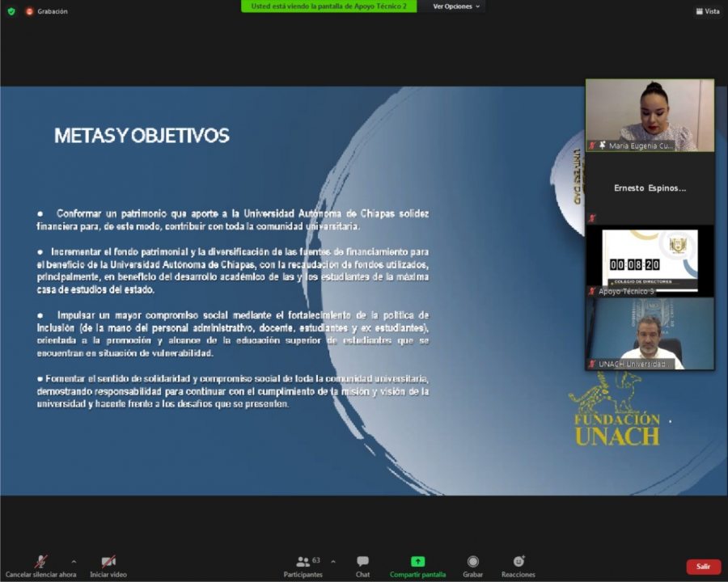Click the METAS Y OBJETIVOS slide heading
Viewport: 728px width, 582px height.
point(142,136)
